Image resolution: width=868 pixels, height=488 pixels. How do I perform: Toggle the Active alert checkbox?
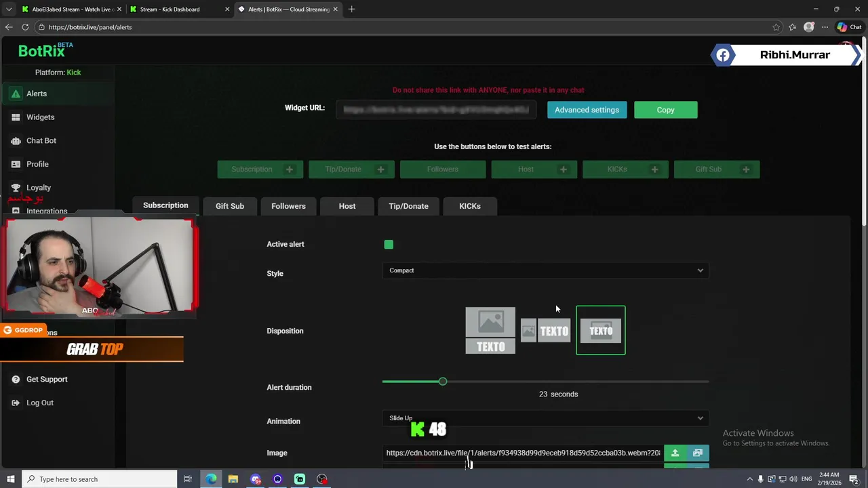click(389, 244)
